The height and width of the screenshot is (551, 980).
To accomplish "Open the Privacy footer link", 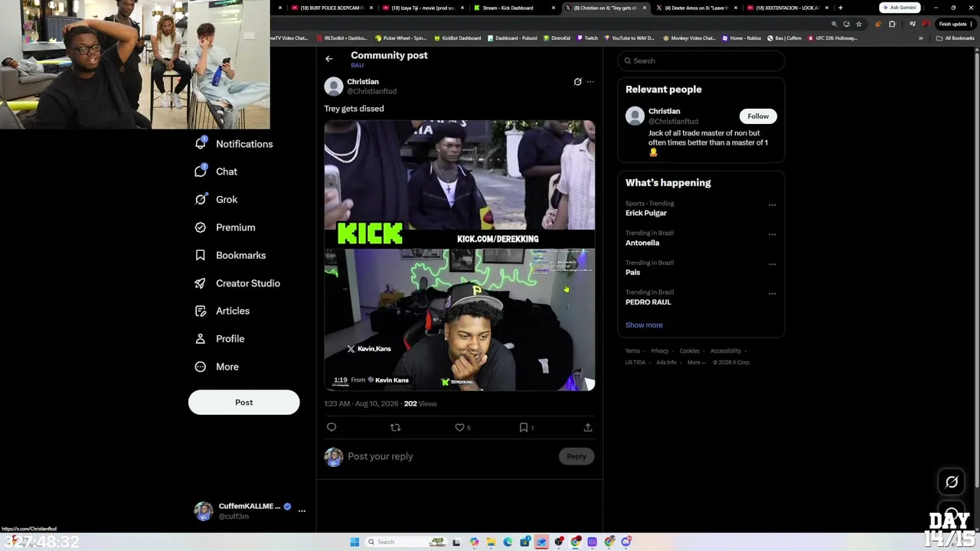I will 660,351.
